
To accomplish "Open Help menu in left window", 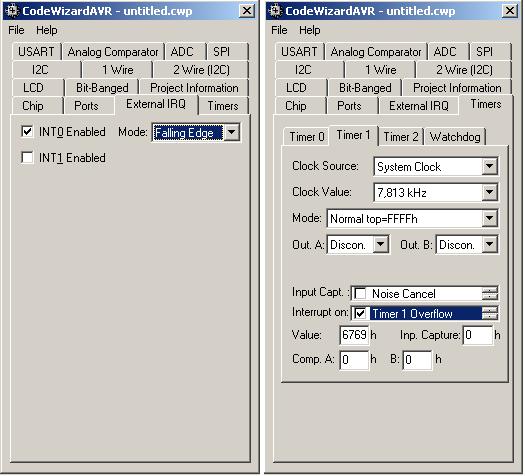I will [47, 30].
